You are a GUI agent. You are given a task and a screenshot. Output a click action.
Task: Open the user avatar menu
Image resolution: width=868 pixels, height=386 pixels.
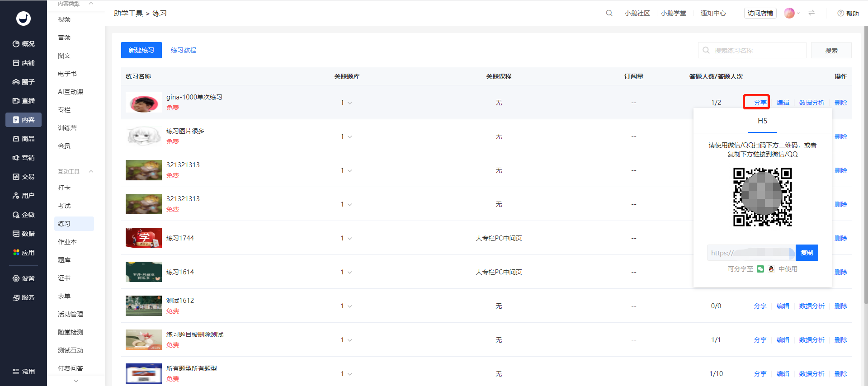(789, 13)
